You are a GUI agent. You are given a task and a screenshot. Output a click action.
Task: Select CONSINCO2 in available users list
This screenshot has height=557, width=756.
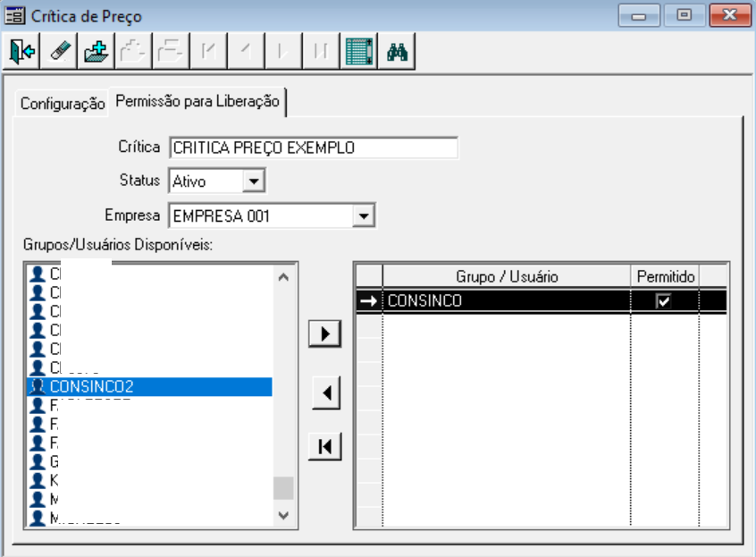click(x=149, y=387)
